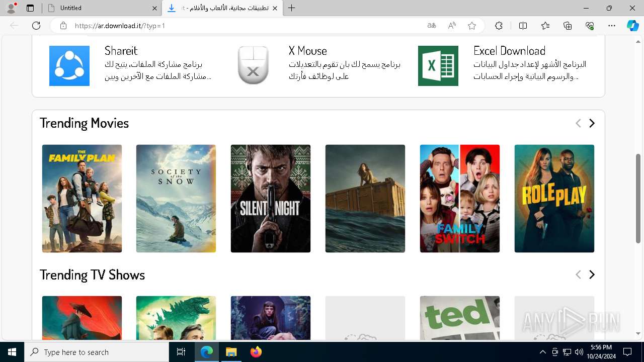The height and width of the screenshot is (362, 644).
Task: Show previous Trending Movies
Action: pos(578,123)
